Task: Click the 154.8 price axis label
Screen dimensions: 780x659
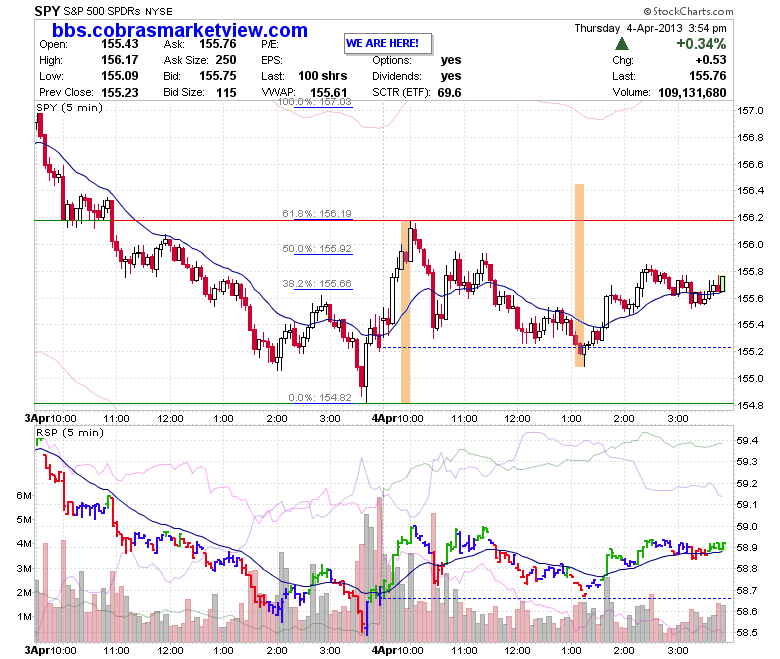Action: (x=750, y=405)
